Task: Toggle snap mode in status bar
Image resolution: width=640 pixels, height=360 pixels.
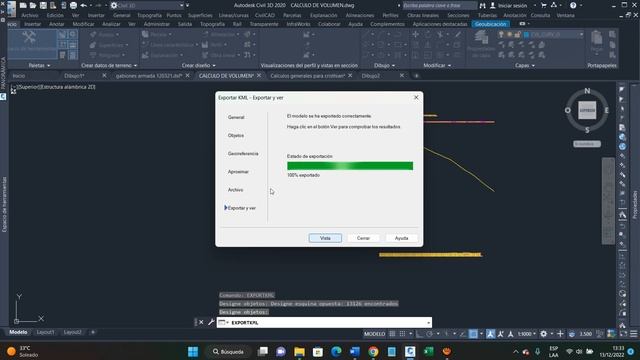Action: click(402, 334)
